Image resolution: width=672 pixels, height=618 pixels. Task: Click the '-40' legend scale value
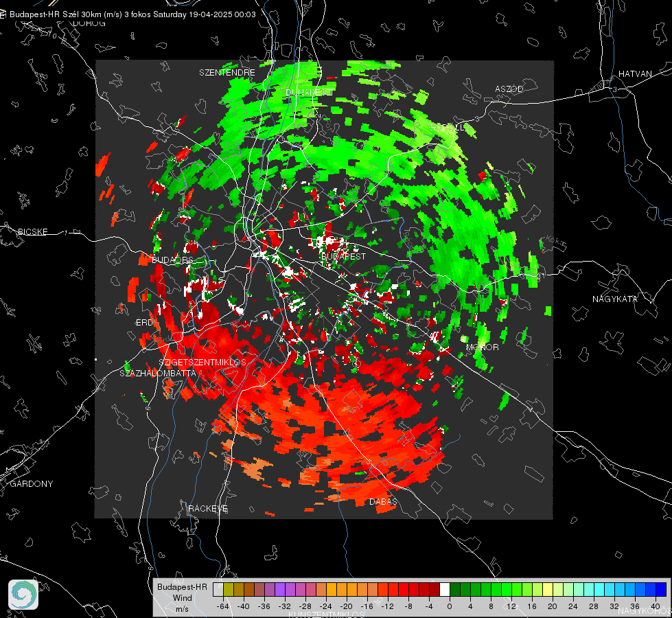244,606
